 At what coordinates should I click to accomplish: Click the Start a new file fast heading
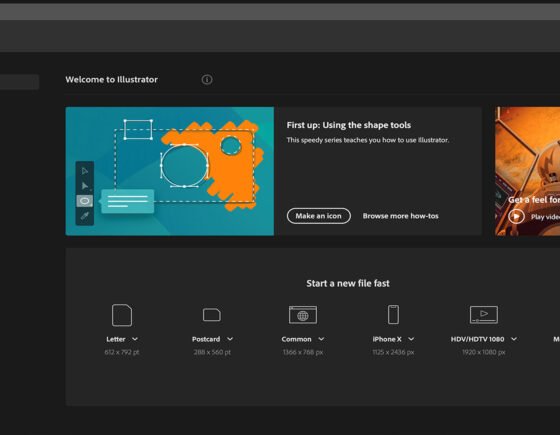(348, 283)
